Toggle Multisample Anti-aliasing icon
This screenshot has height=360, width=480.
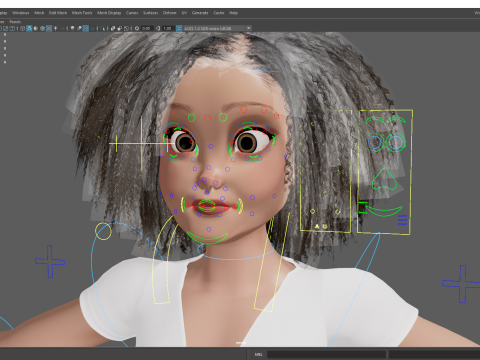tap(86, 28)
